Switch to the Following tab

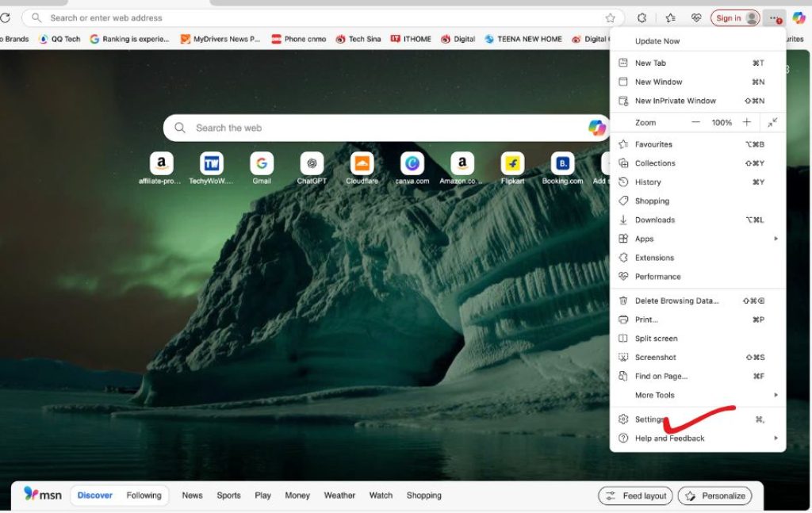point(144,496)
